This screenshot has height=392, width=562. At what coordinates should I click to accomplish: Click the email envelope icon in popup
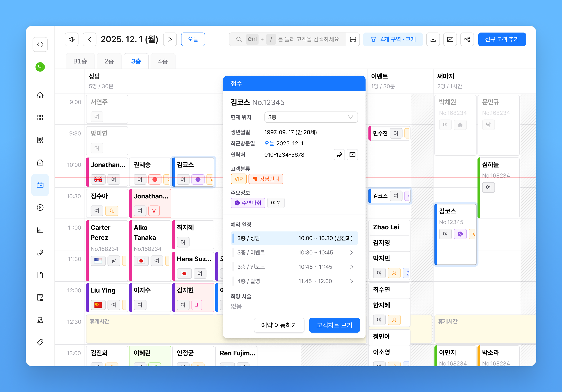pos(352,154)
